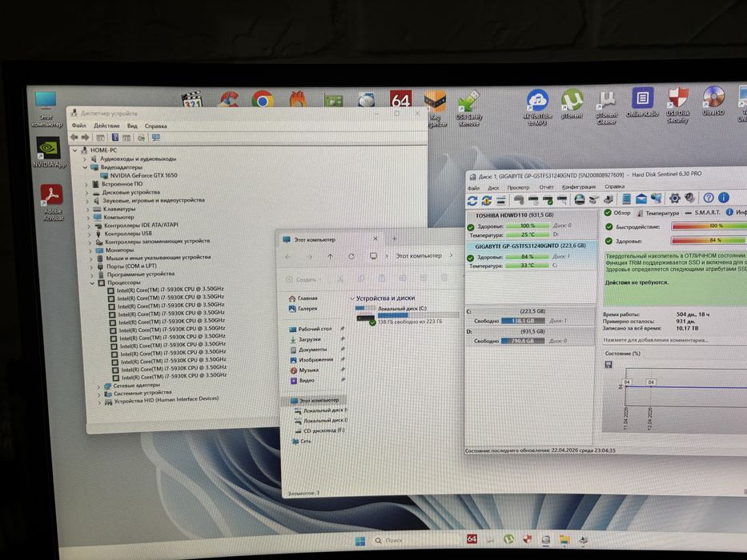Expand the Аудиовходы и аудиовыходы node

(x=85, y=158)
